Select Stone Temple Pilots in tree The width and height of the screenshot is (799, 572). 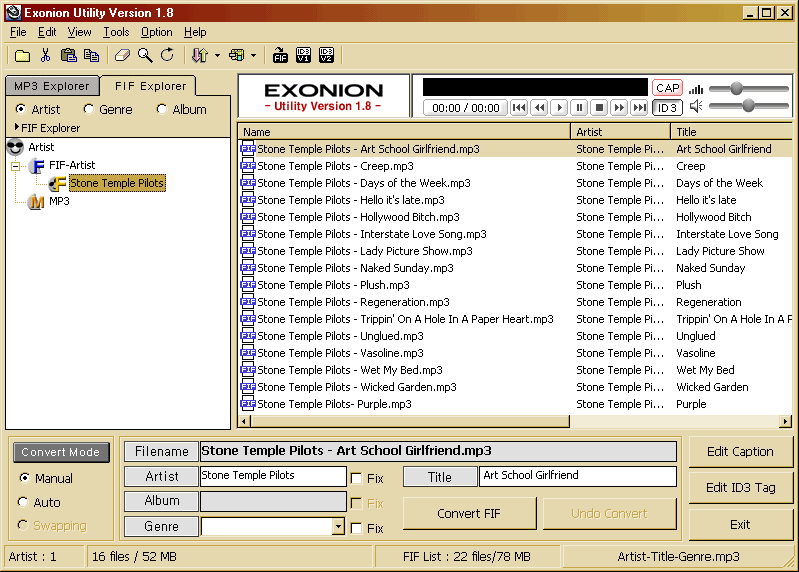coord(117,183)
